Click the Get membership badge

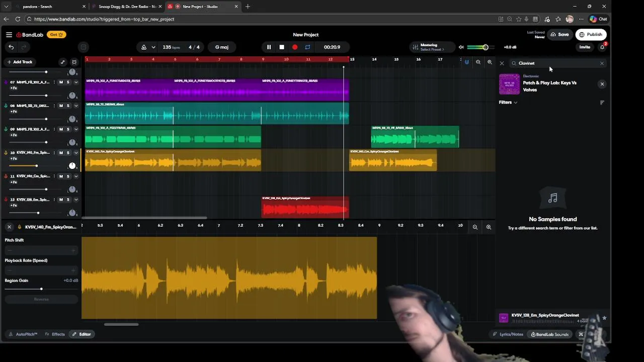(56, 35)
